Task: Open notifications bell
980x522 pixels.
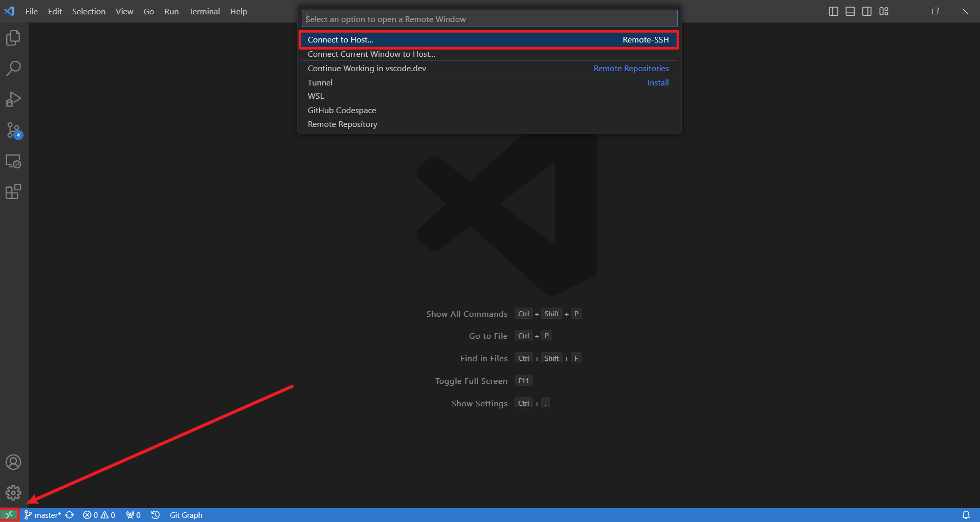Action: tap(966, 515)
